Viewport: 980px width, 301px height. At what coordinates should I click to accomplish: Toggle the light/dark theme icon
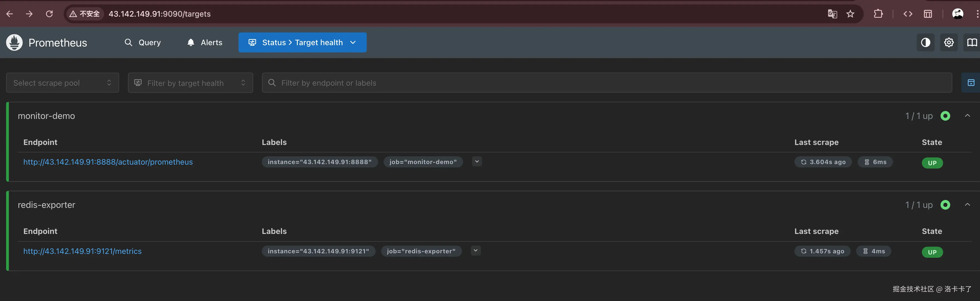click(x=925, y=43)
